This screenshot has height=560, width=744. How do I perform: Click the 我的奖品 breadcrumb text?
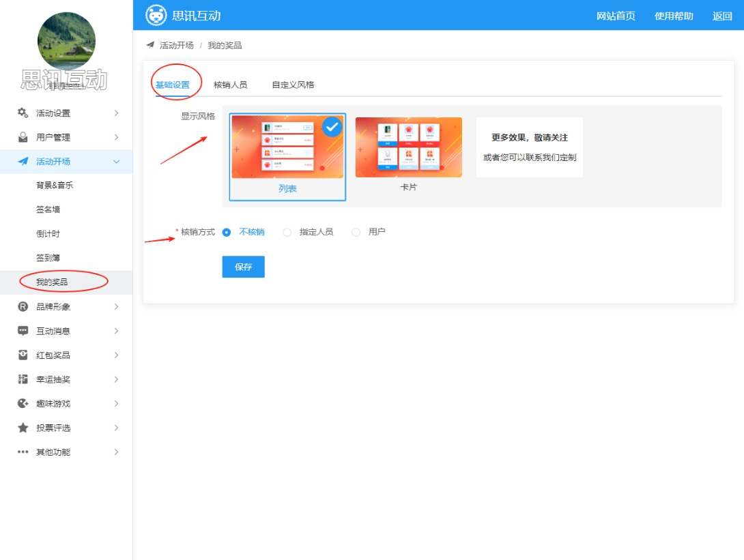coord(225,45)
